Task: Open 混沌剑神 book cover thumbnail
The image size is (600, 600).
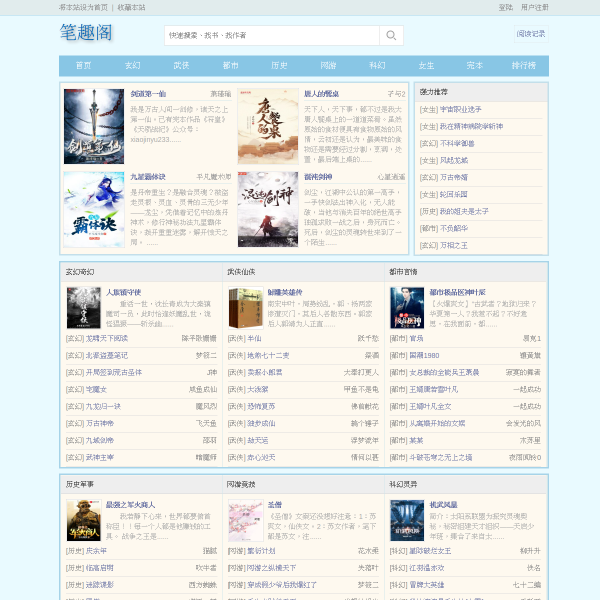Action: [268, 209]
